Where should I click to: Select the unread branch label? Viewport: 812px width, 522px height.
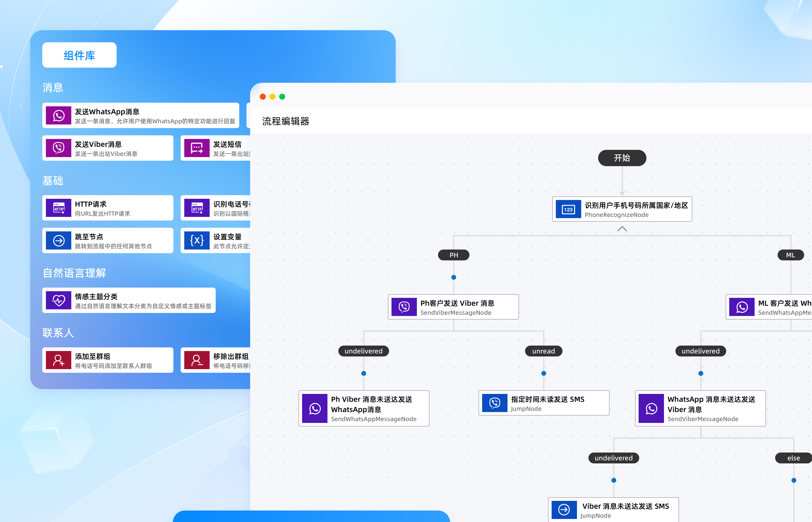pos(543,351)
